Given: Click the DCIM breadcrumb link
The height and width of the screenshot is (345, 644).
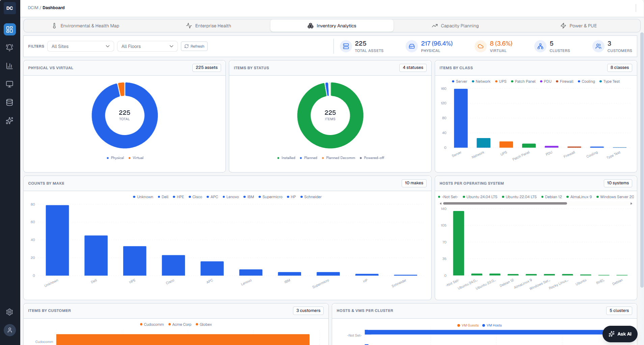Looking at the screenshot, I should [x=33, y=8].
